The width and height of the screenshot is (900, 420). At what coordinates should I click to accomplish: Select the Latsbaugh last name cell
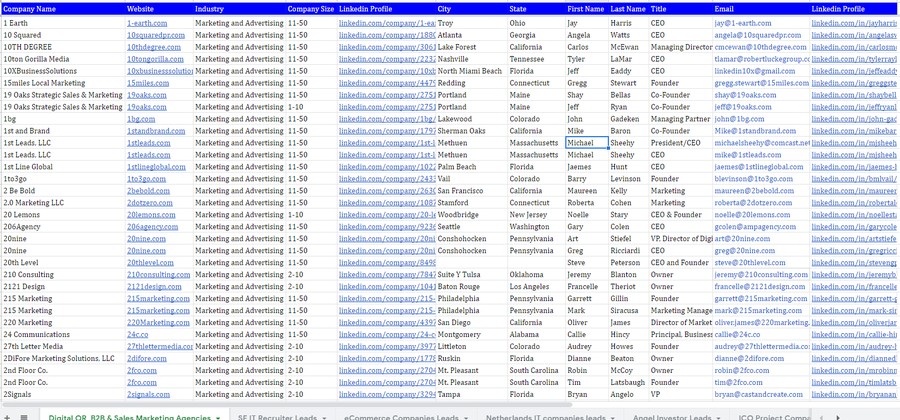629,383
